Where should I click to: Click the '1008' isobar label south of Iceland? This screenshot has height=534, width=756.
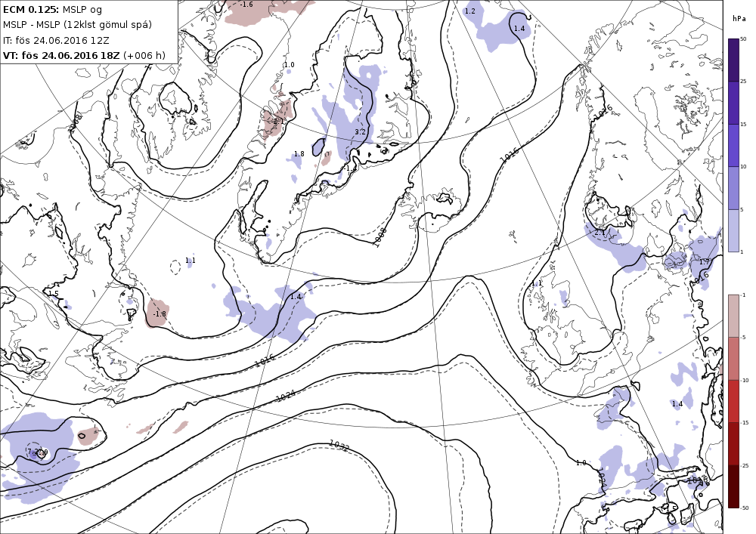point(380,237)
